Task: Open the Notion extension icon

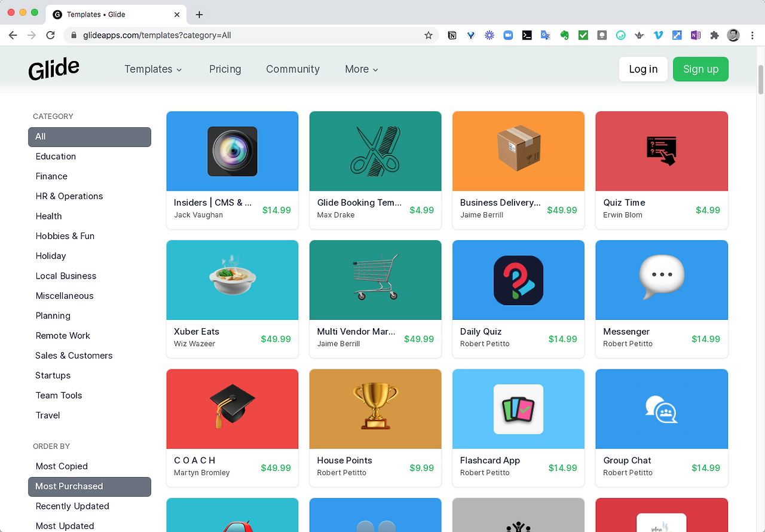Action: [452, 35]
